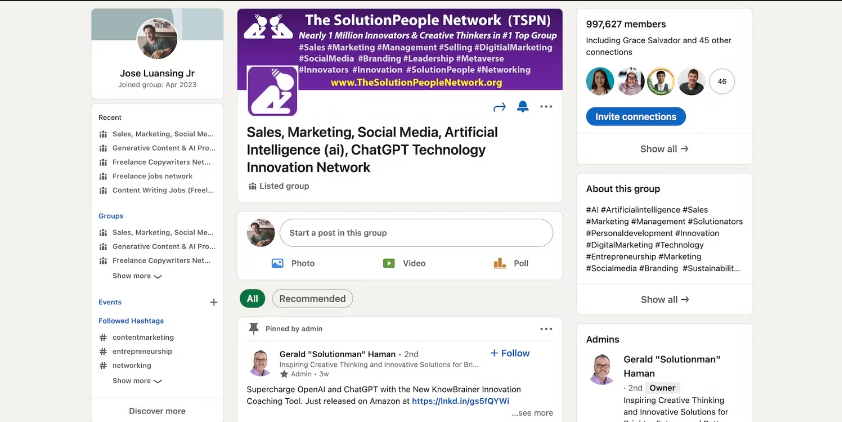This screenshot has height=422, width=842.
Task: Click the contentmarketing hashtag
Action: pyautogui.click(x=142, y=337)
